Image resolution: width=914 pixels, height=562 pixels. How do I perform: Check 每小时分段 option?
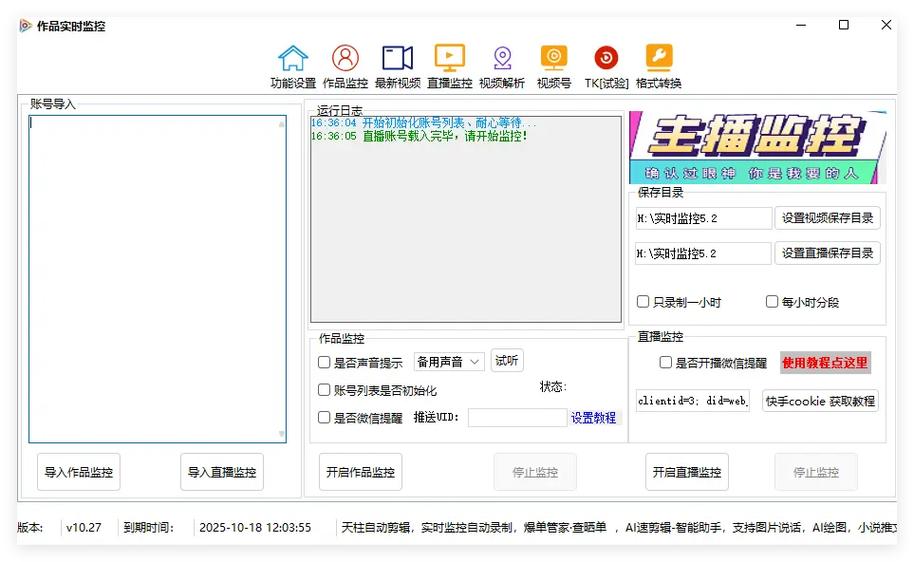(772, 302)
